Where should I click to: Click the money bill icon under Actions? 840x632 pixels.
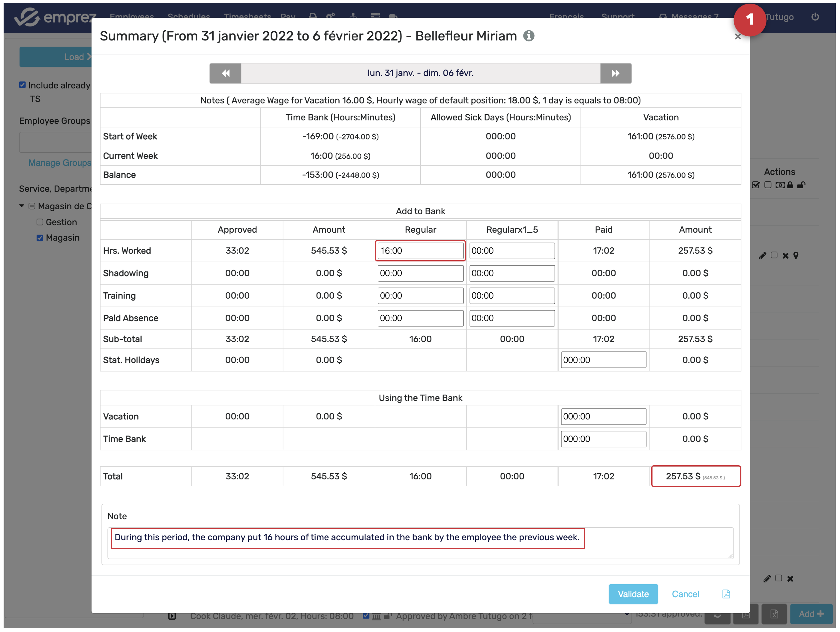coord(780,185)
